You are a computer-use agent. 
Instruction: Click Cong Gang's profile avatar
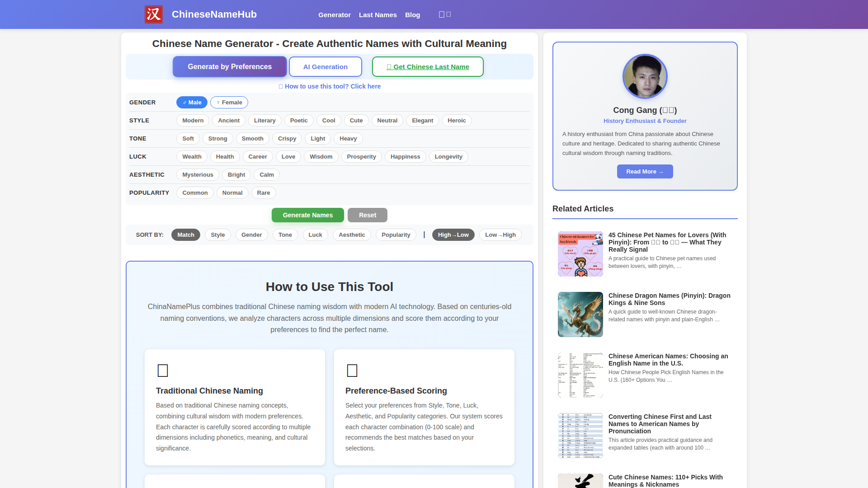click(645, 76)
